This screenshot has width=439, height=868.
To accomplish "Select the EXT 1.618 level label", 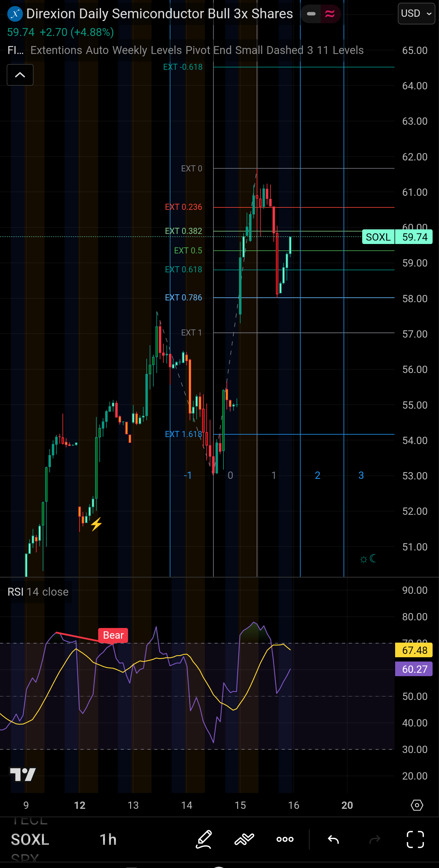I will [184, 434].
